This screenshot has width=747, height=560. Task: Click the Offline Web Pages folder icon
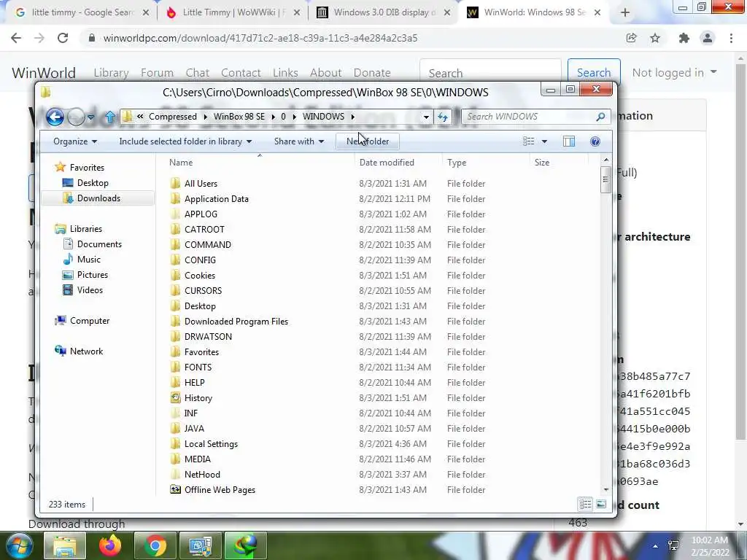(x=176, y=489)
